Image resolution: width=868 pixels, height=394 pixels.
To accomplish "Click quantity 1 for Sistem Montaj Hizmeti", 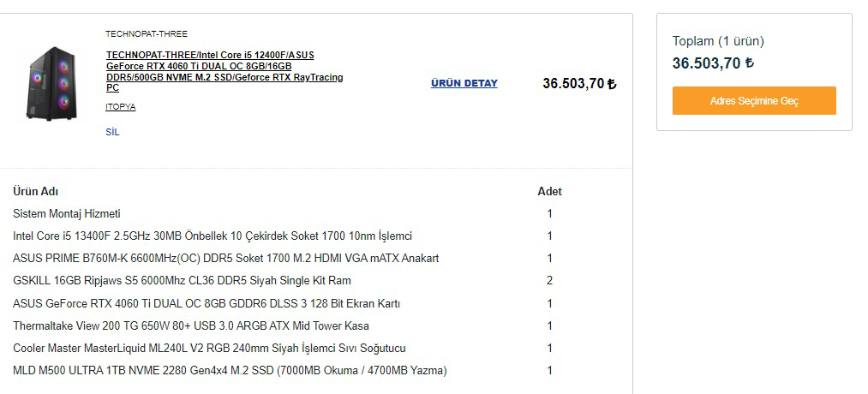I will [x=550, y=213].
